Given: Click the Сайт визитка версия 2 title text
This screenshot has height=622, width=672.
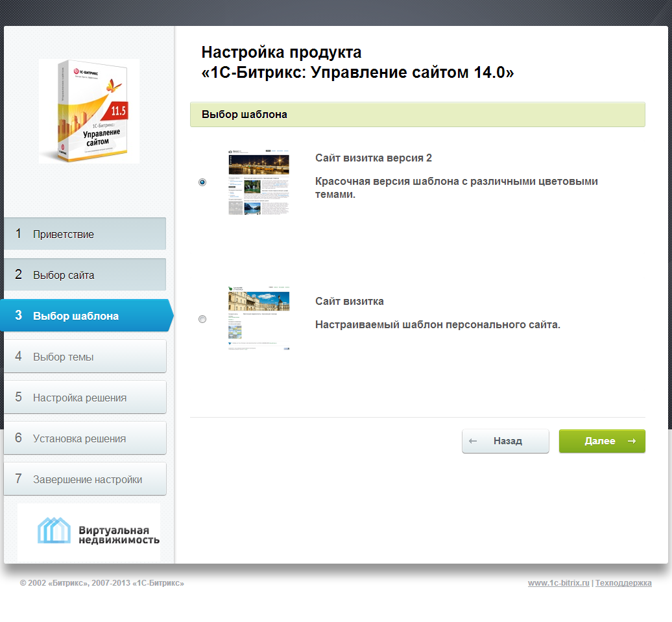Looking at the screenshot, I should coord(374,158).
